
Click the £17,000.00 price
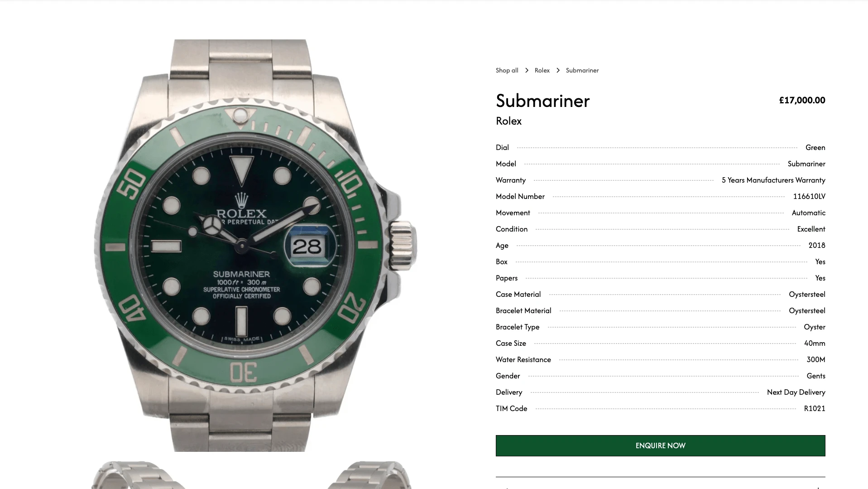[x=802, y=100]
